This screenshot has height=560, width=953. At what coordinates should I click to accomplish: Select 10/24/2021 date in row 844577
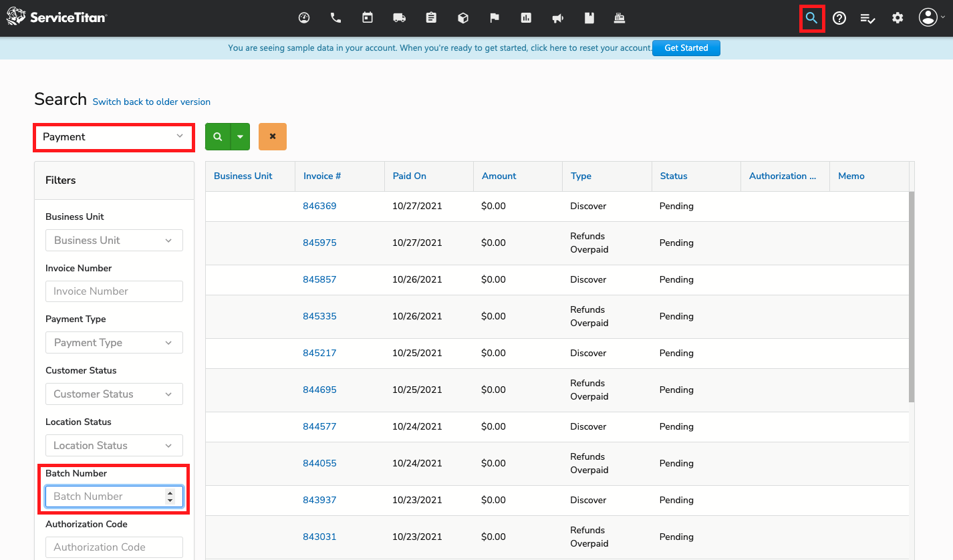(417, 427)
